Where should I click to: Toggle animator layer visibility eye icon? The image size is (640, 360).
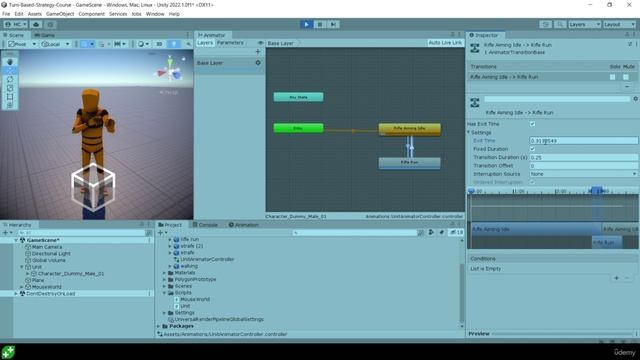260,43
